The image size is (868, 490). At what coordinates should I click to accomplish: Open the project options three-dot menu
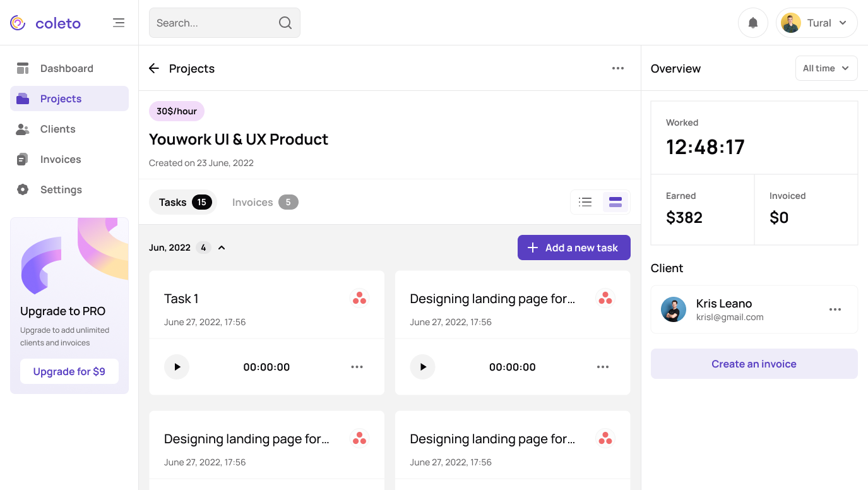pos(617,68)
